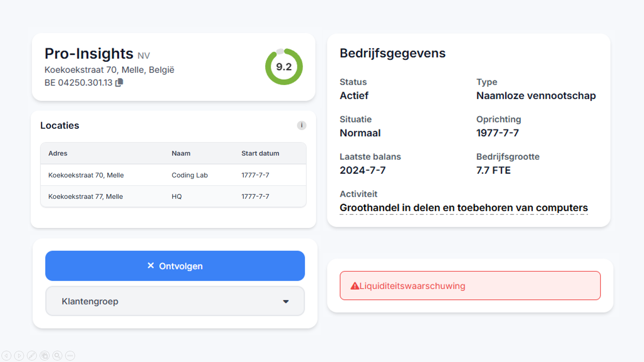Image resolution: width=644 pixels, height=362 pixels.
Task: Navigate forward using the right arrow icon
Action: coord(19,355)
